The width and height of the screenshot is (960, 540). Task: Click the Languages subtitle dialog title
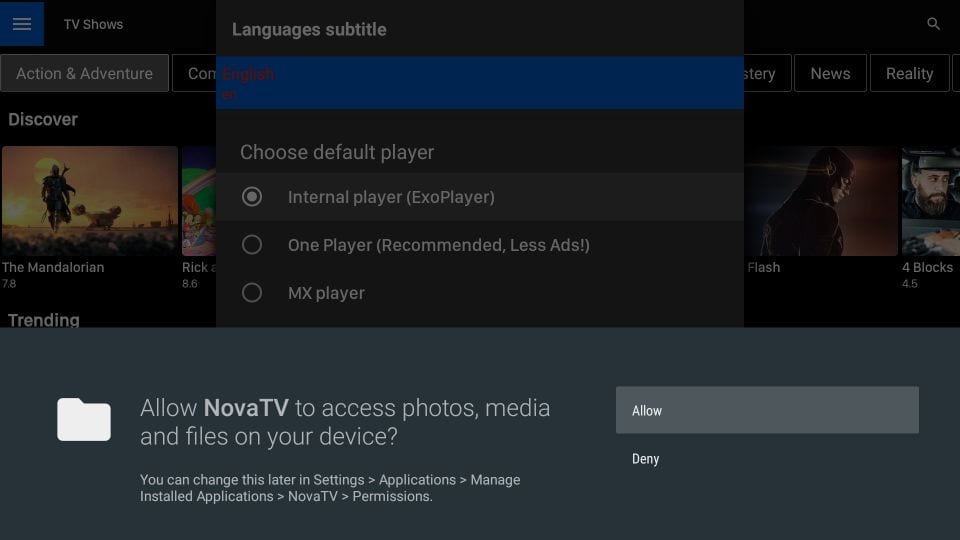309,29
